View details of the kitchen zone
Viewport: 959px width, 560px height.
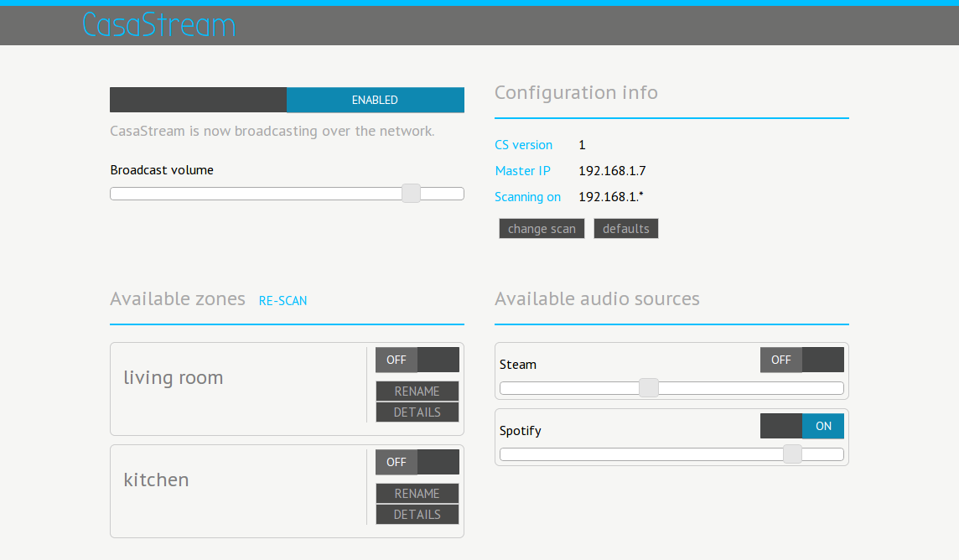[417, 514]
